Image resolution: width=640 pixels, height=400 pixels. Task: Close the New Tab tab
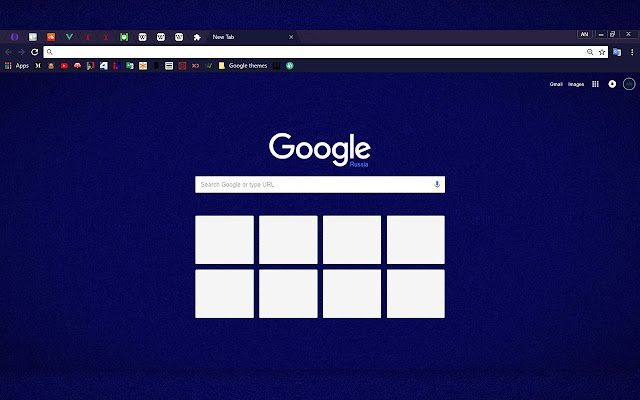point(291,37)
